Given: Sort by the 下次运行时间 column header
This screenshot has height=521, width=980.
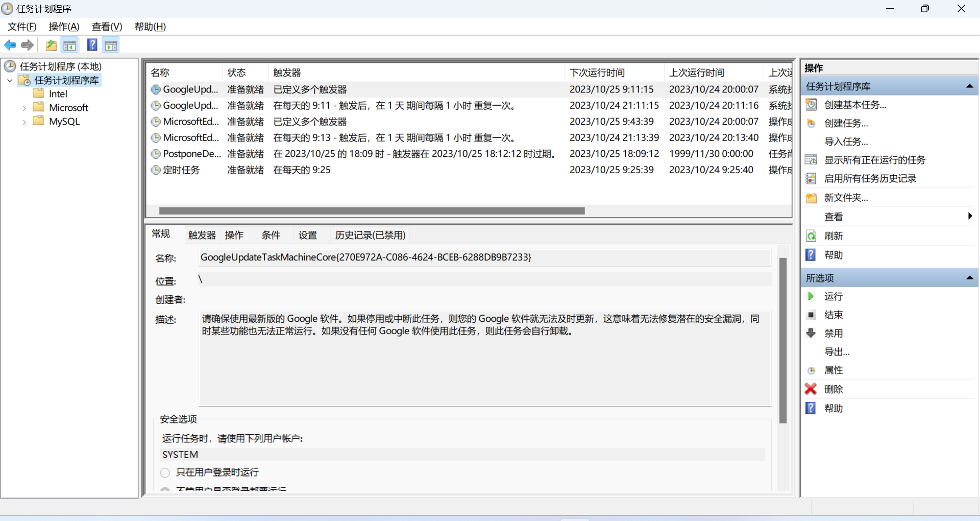Looking at the screenshot, I should tap(615, 73).
